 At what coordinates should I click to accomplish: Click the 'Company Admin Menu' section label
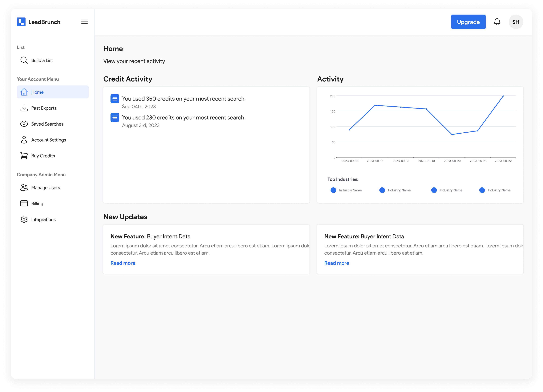point(41,175)
